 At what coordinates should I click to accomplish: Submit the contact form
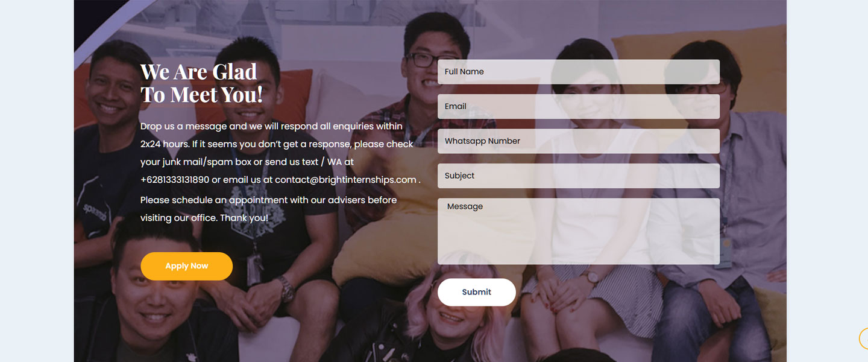[477, 292]
